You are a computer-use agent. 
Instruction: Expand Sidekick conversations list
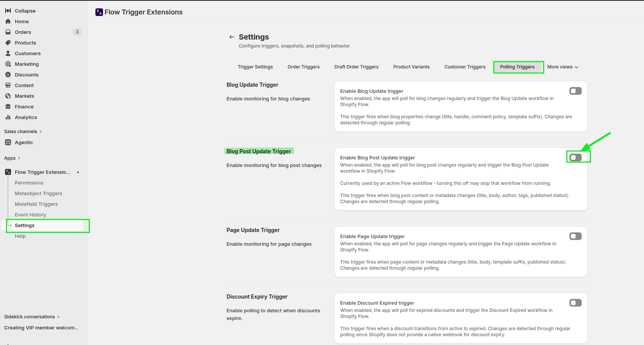point(32,317)
